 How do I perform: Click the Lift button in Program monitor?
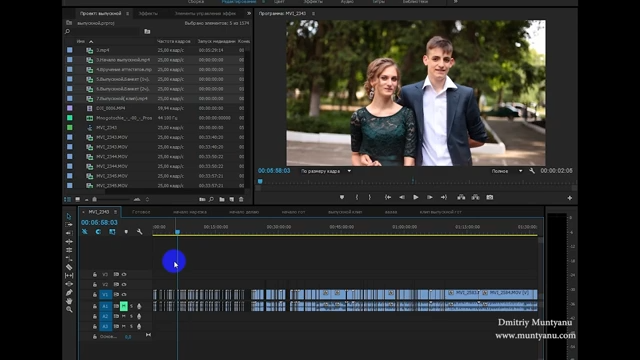(x=461, y=197)
